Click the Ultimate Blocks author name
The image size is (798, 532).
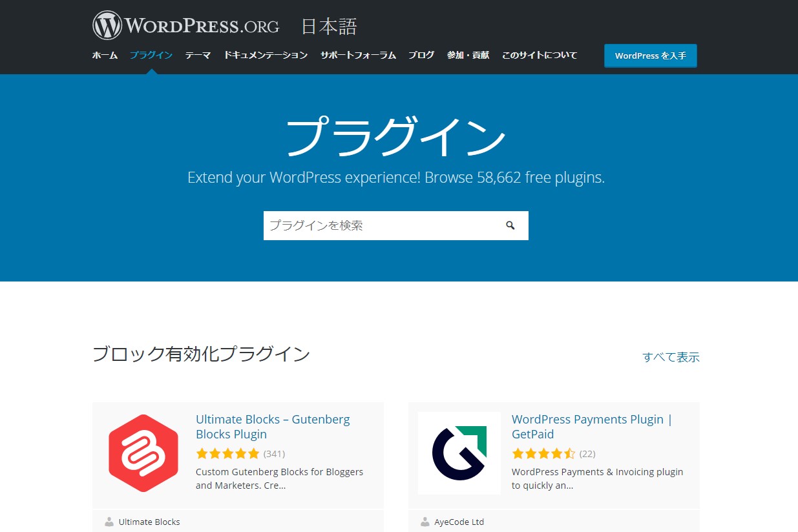(149, 522)
